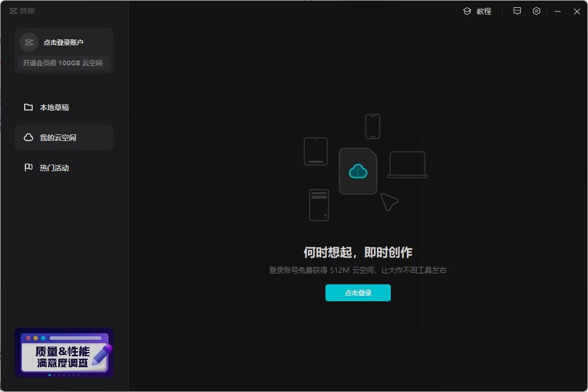
Task: Open the 教程 tutorial link
Action: [483, 11]
